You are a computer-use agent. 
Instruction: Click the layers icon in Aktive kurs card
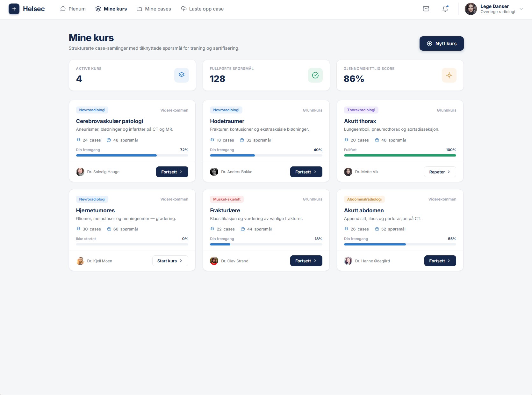(x=182, y=75)
